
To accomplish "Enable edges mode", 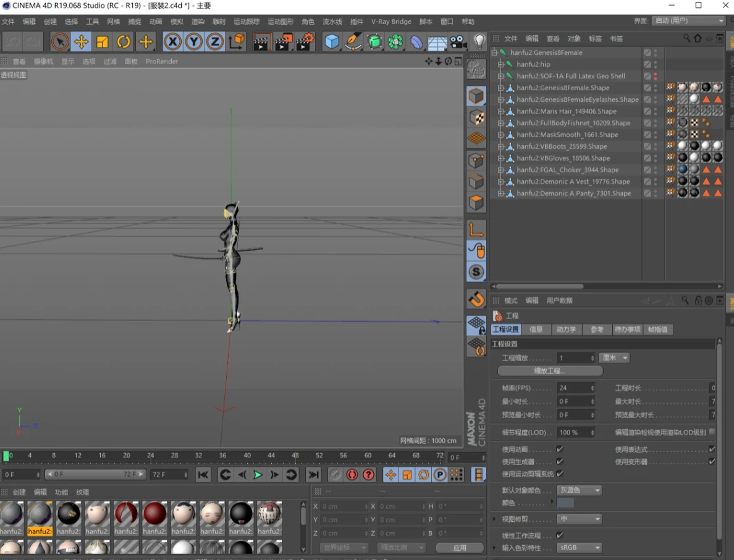I will point(476,182).
